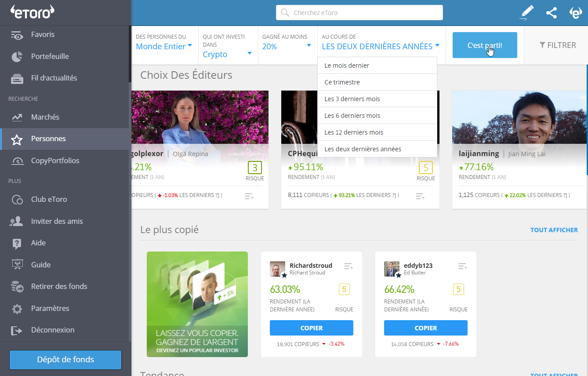
Task: Click risk score 3 badge on golplexor
Action: click(x=255, y=168)
